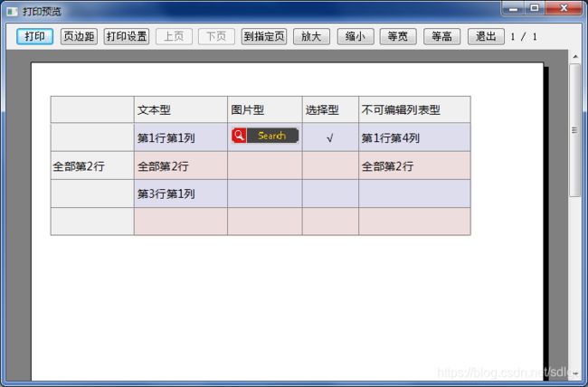Select cell 第3行第1列
Viewport: 588px width, 387px height.
pos(180,193)
